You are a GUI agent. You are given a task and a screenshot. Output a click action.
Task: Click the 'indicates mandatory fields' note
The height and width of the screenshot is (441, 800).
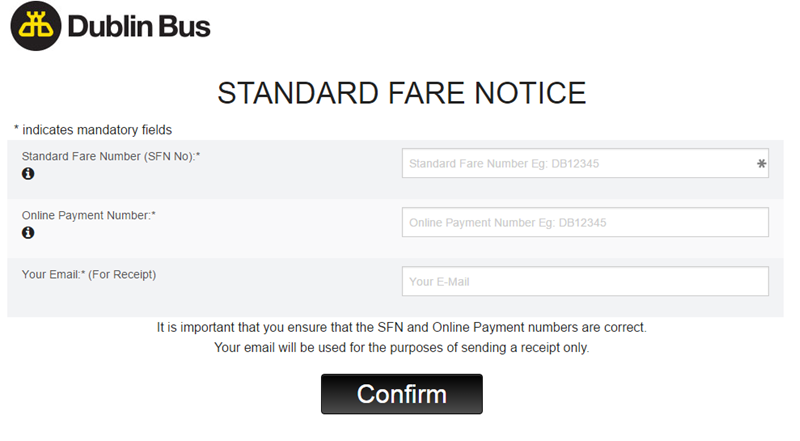[x=93, y=130]
